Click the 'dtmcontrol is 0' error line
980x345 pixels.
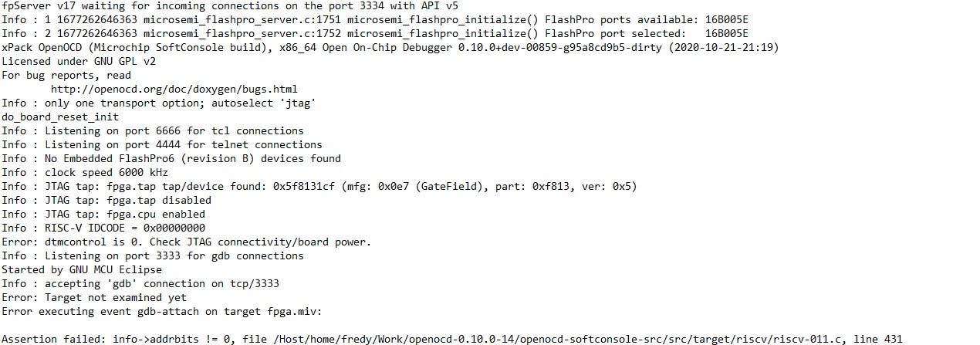[x=187, y=242]
